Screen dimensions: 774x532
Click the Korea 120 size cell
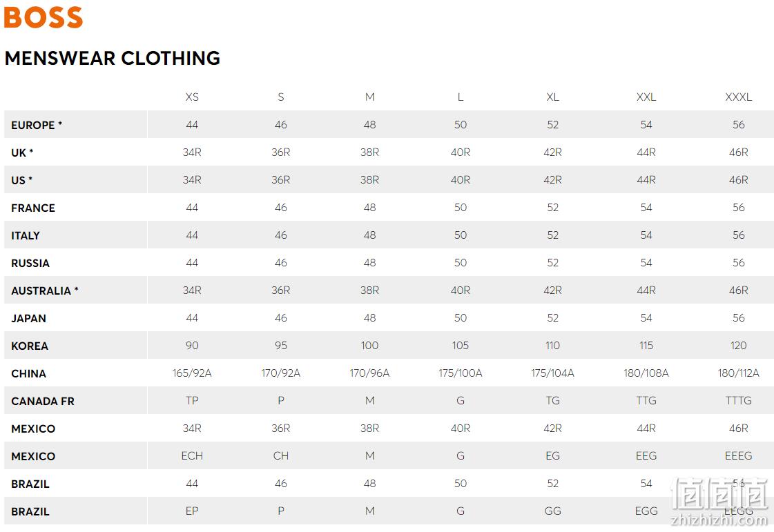(x=739, y=346)
